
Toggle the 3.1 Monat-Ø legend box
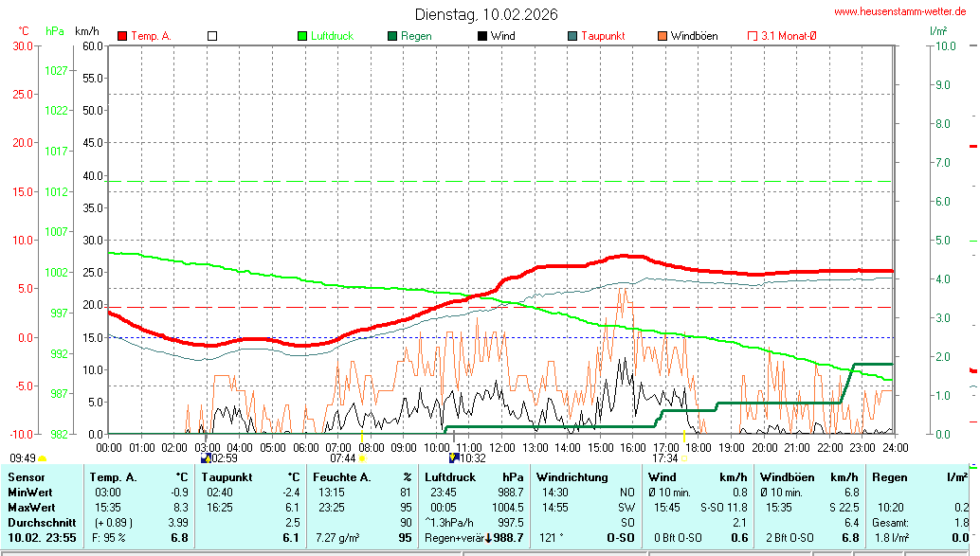tap(753, 36)
